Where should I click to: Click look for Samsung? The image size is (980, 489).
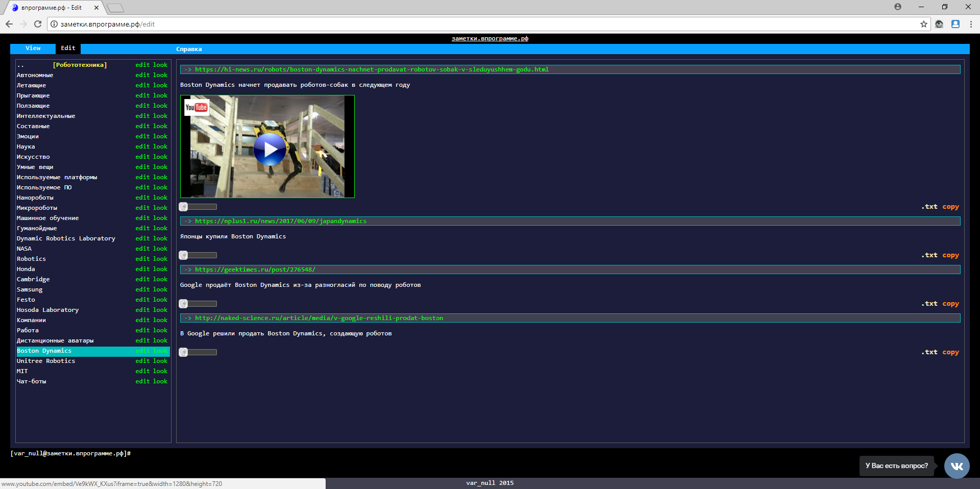pos(160,289)
